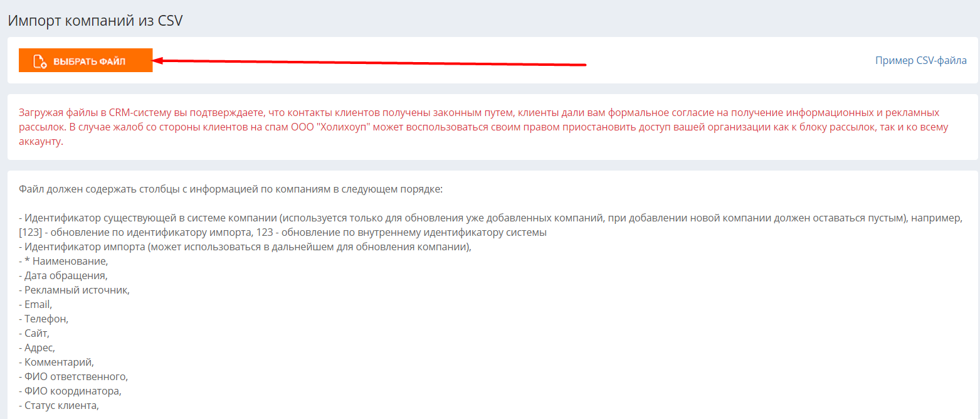Screen dimensions: 980x419
Task: Click the line '- Идентификатор импорта'
Action: (245, 247)
